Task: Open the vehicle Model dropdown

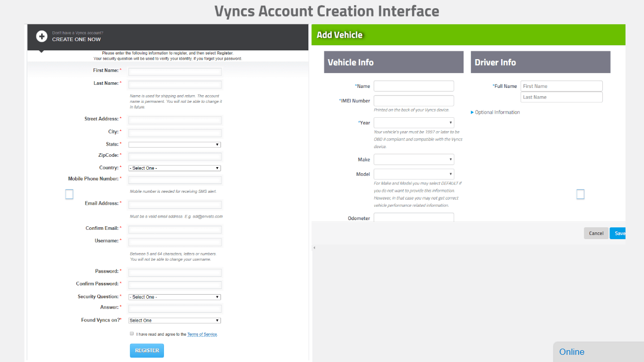Action: click(x=414, y=174)
